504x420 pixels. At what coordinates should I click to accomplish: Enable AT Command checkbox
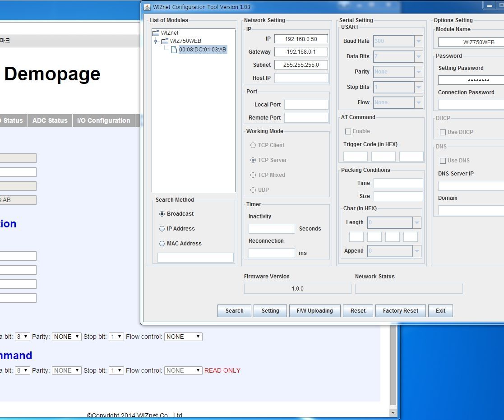(x=348, y=131)
